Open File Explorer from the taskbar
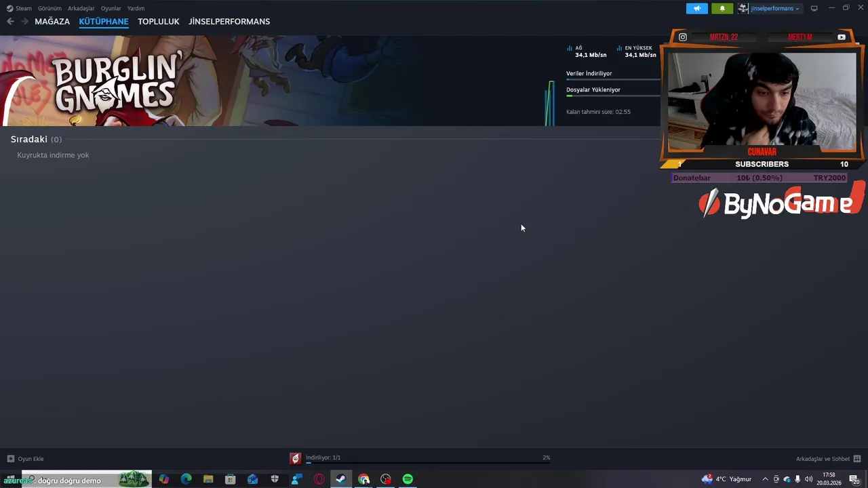The image size is (868, 488). [208, 479]
